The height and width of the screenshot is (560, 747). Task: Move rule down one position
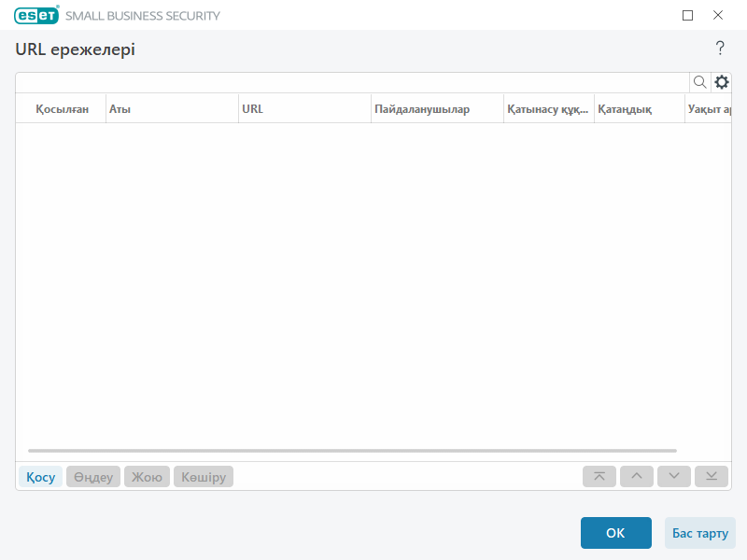tap(673, 476)
